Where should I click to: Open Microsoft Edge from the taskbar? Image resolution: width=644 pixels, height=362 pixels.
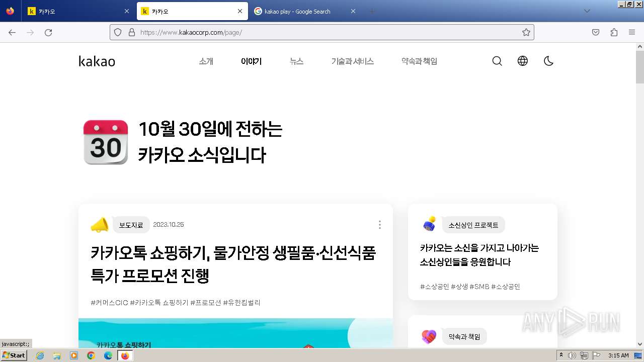[x=108, y=355]
